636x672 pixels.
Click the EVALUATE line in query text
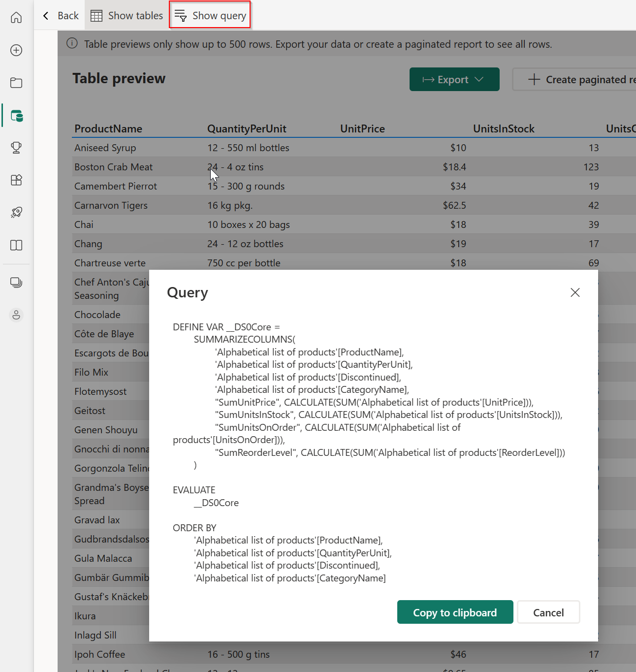click(194, 490)
